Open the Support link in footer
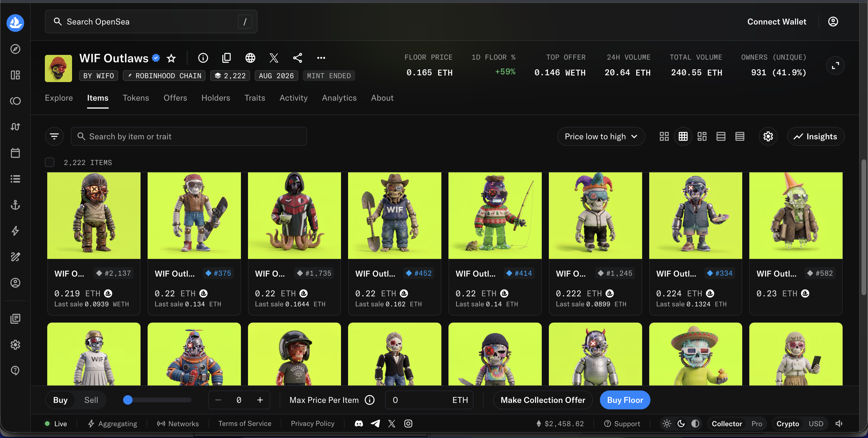 [622, 424]
